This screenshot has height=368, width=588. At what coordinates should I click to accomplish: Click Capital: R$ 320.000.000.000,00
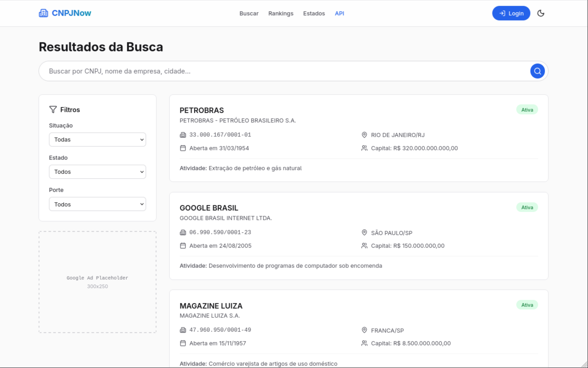pyautogui.click(x=414, y=148)
